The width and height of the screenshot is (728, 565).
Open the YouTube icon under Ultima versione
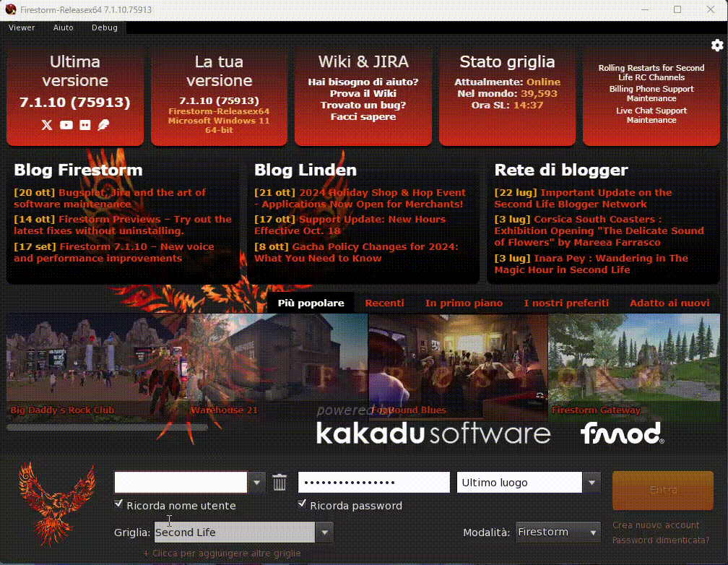pos(66,125)
